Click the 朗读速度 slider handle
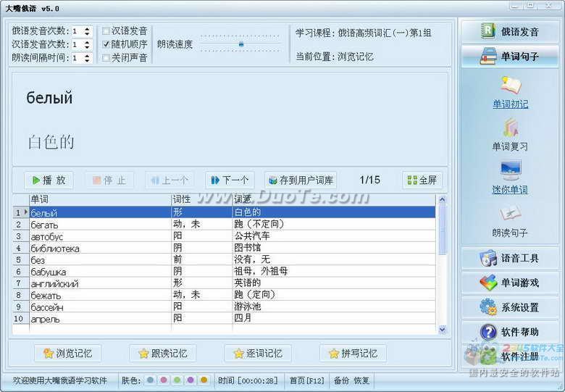This screenshot has height=392, width=565. pyautogui.click(x=241, y=44)
